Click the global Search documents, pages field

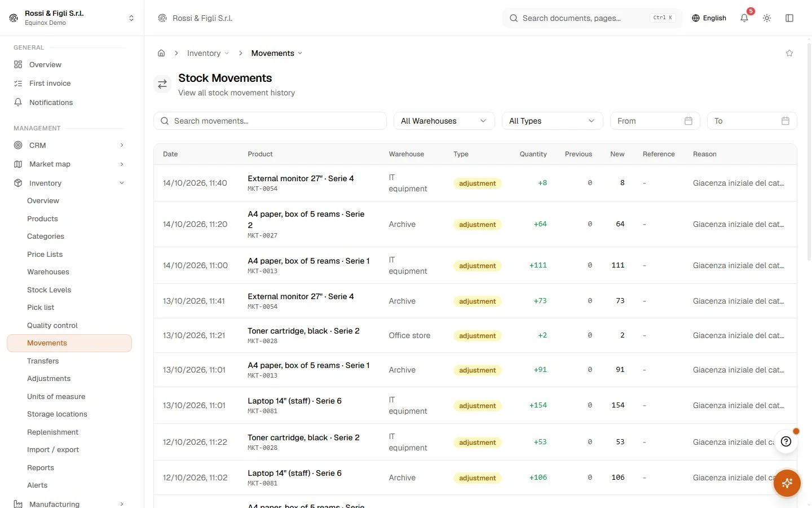coord(592,18)
